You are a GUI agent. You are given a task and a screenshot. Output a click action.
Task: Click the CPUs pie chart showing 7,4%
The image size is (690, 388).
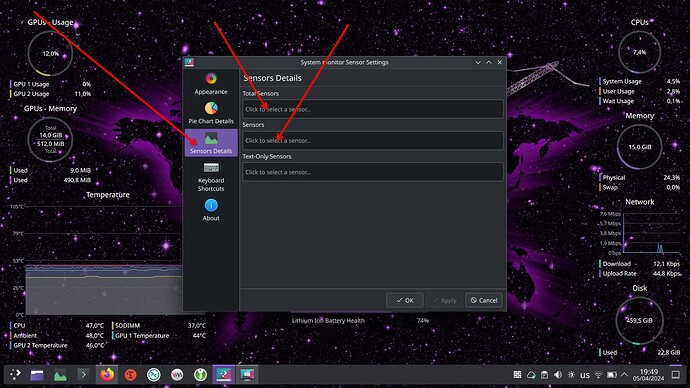(639, 52)
